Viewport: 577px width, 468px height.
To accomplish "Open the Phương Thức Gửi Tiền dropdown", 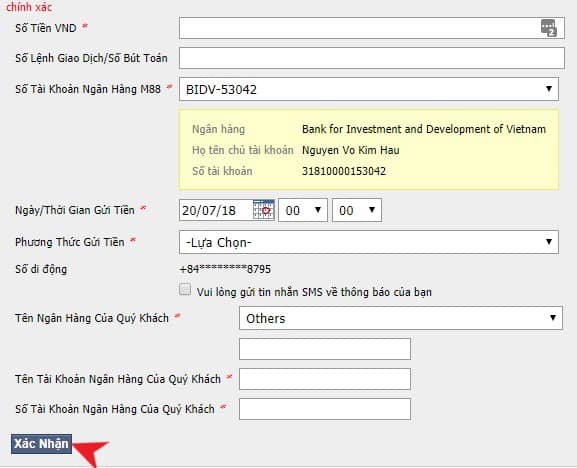I will (x=369, y=242).
